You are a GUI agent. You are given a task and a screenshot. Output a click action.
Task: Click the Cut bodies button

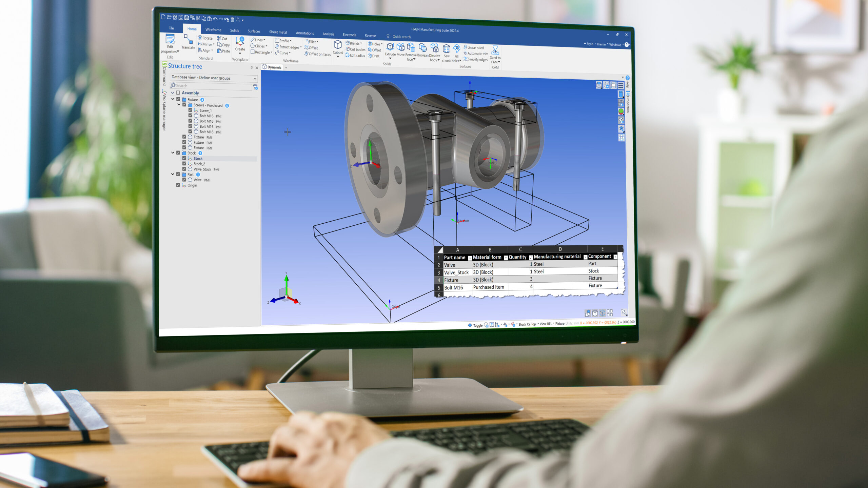tap(355, 49)
